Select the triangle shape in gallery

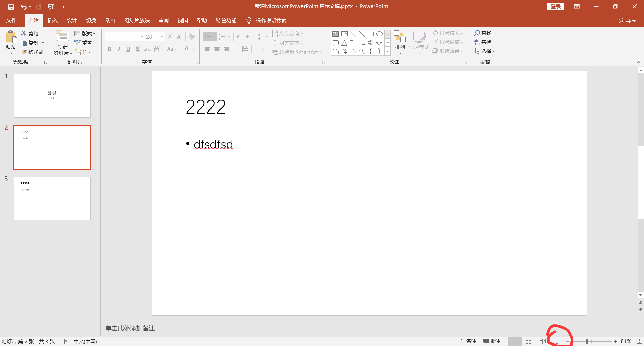click(x=344, y=43)
